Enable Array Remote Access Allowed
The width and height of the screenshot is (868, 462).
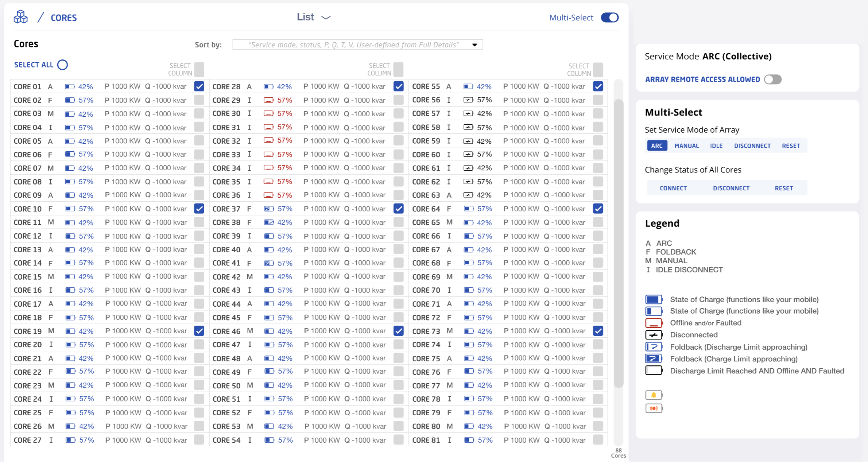773,79
